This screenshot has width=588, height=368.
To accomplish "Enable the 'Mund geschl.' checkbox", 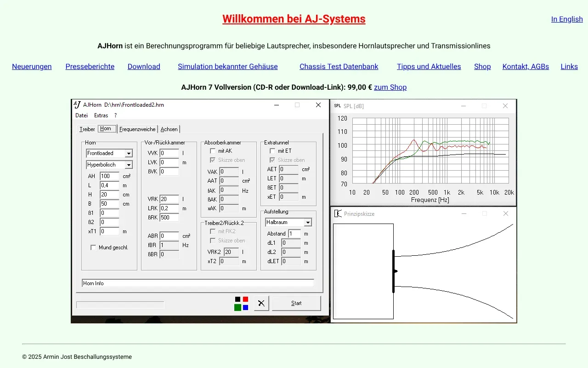I will (94, 247).
